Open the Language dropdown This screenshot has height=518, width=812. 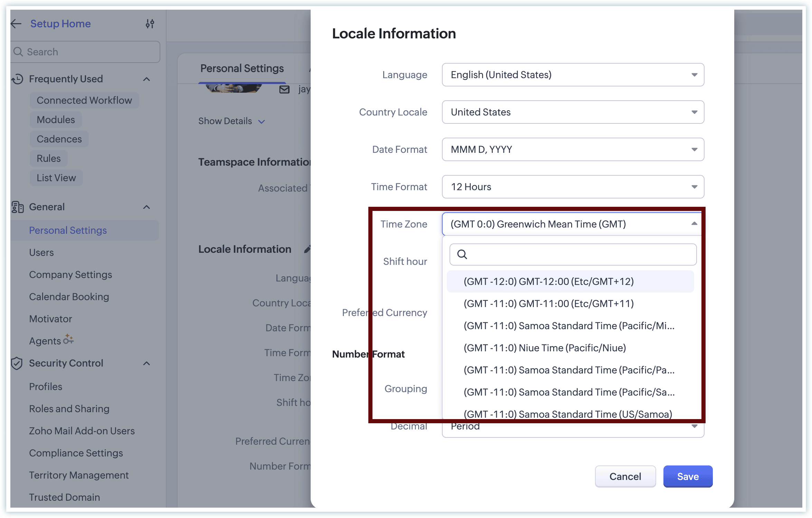click(573, 75)
